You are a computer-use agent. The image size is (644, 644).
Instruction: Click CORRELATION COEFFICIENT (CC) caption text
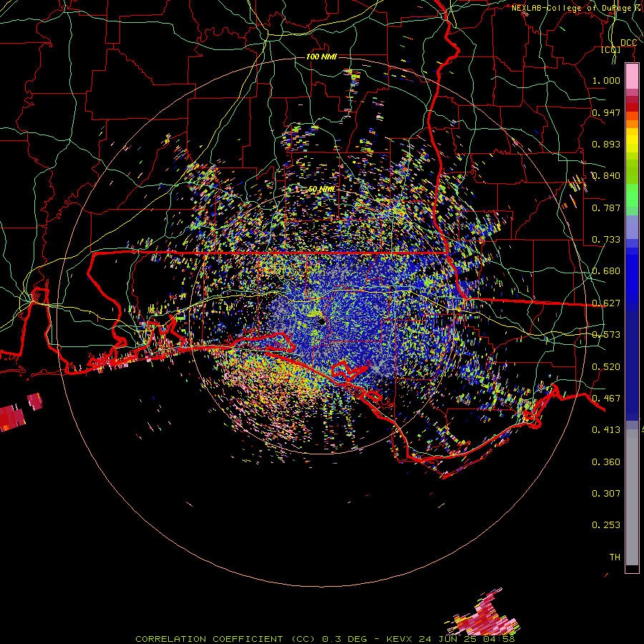(226, 639)
